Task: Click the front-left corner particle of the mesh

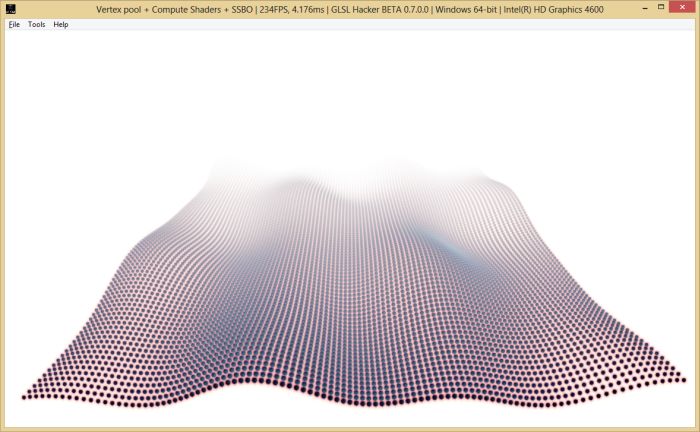Action: 25,396
